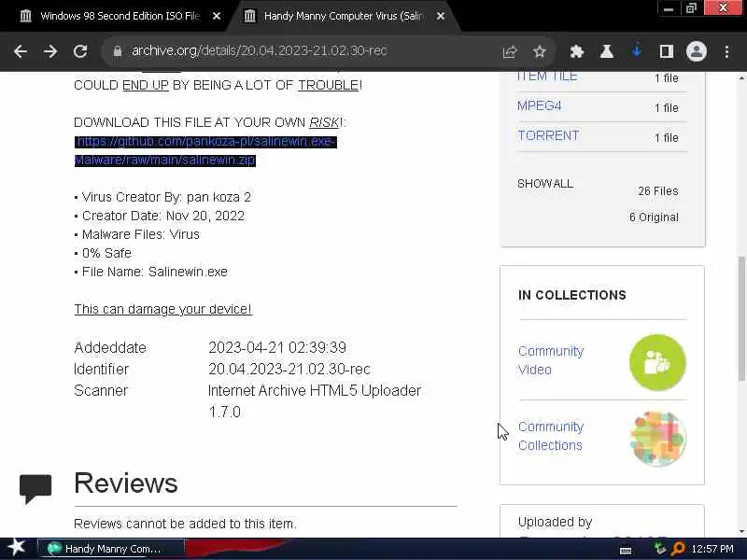
Task: Reload the archive.org page
Action: point(80,51)
